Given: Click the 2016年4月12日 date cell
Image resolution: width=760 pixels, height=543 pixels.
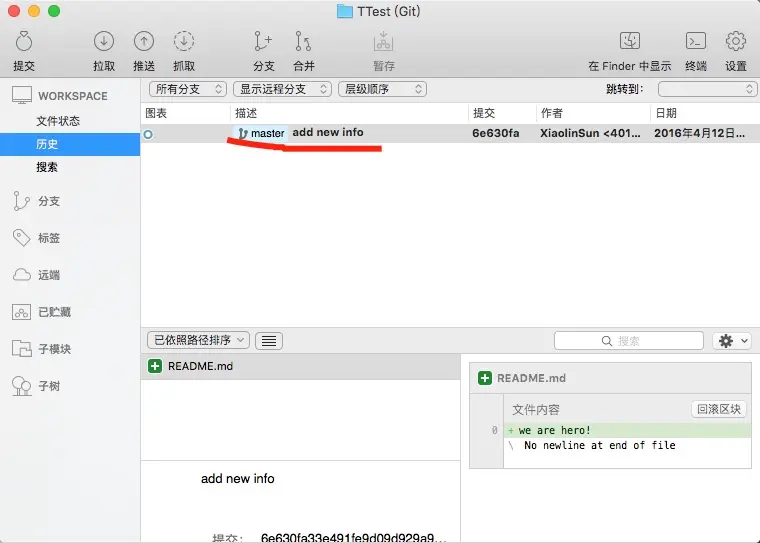Looking at the screenshot, I should click(x=699, y=133).
